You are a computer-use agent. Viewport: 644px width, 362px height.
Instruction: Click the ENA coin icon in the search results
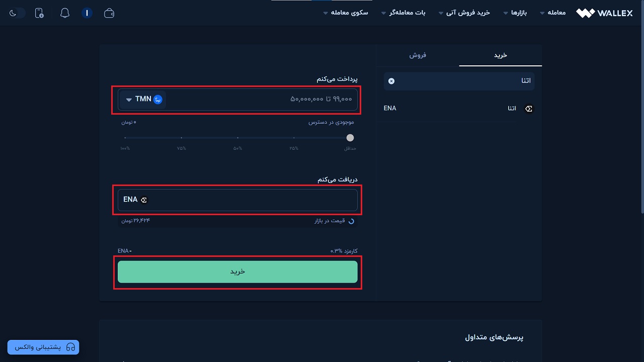coord(529,109)
